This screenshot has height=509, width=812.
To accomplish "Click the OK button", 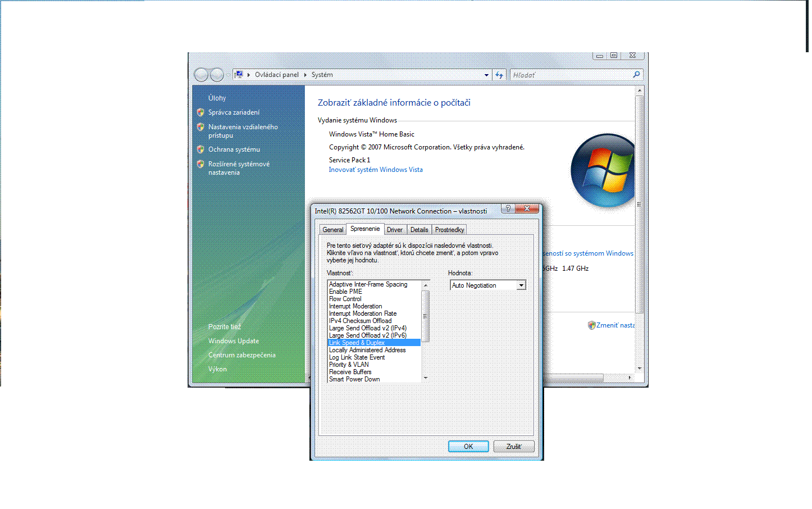I will point(468,447).
